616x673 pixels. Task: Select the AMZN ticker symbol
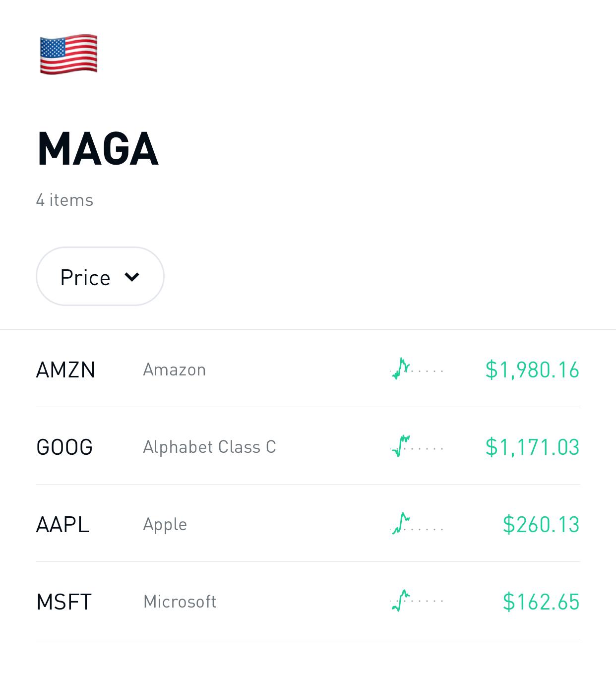pyautogui.click(x=65, y=370)
